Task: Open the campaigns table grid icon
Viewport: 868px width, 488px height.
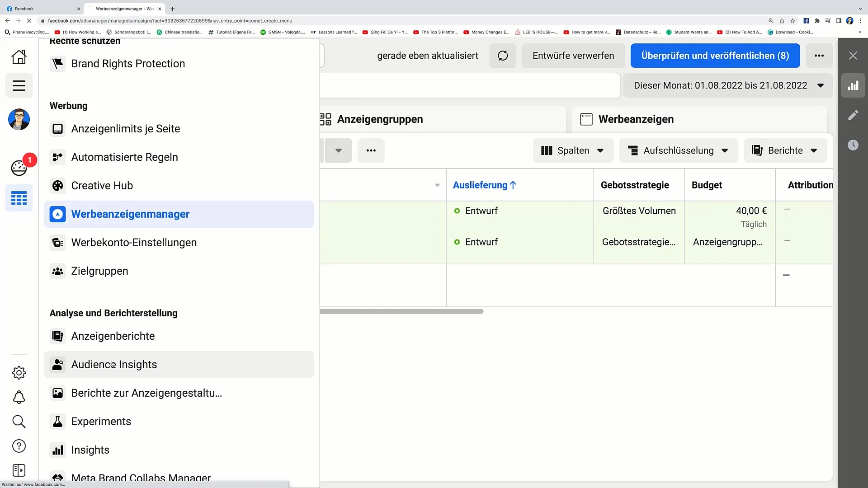Action: click(19, 198)
